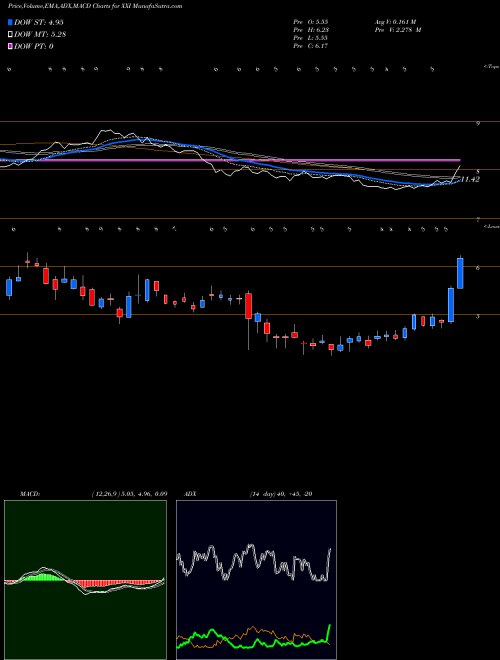
Task: Open the green MACD histogram panel
Action: 85,580
